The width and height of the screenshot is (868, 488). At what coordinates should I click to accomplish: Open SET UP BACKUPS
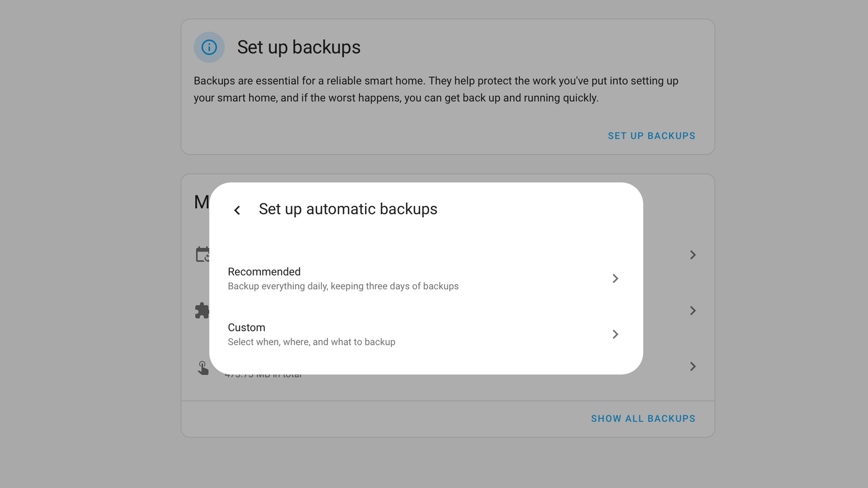(x=651, y=136)
